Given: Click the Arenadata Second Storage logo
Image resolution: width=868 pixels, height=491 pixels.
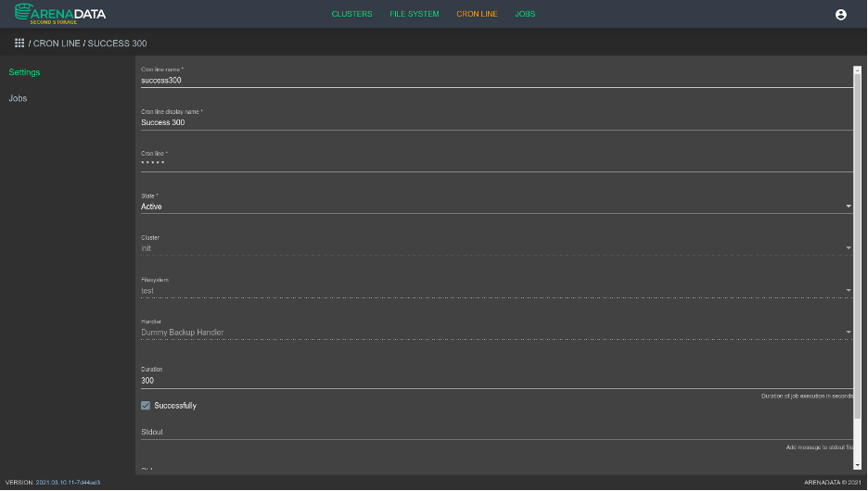Looking at the screenshot, I should [60, 14].
